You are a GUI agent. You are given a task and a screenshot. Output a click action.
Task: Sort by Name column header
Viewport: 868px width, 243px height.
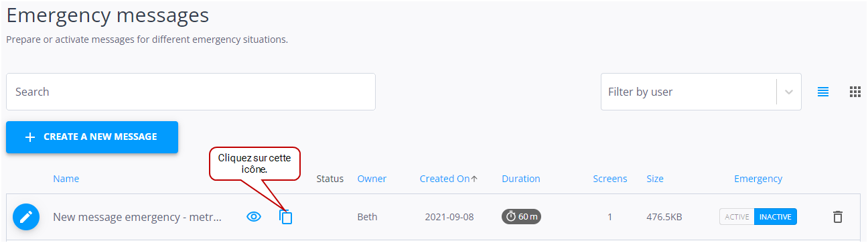point(66,179)
